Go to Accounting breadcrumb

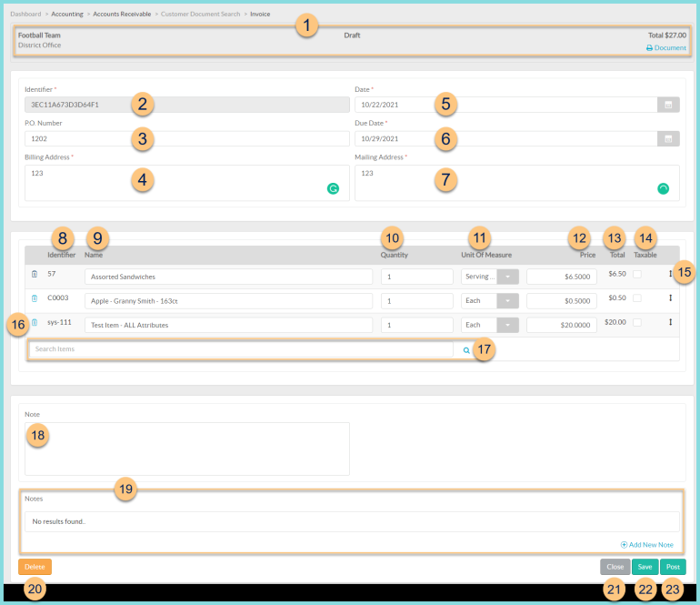(x=67, y=14)
